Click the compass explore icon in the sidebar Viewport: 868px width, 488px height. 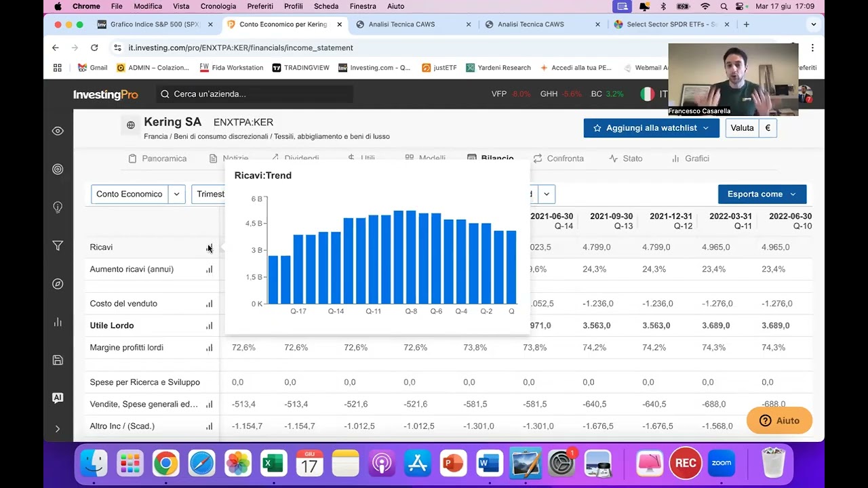pos(58,284)
